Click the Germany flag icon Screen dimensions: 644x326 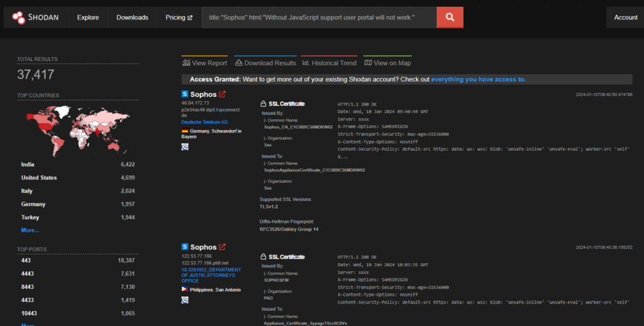tap(185, 131)
